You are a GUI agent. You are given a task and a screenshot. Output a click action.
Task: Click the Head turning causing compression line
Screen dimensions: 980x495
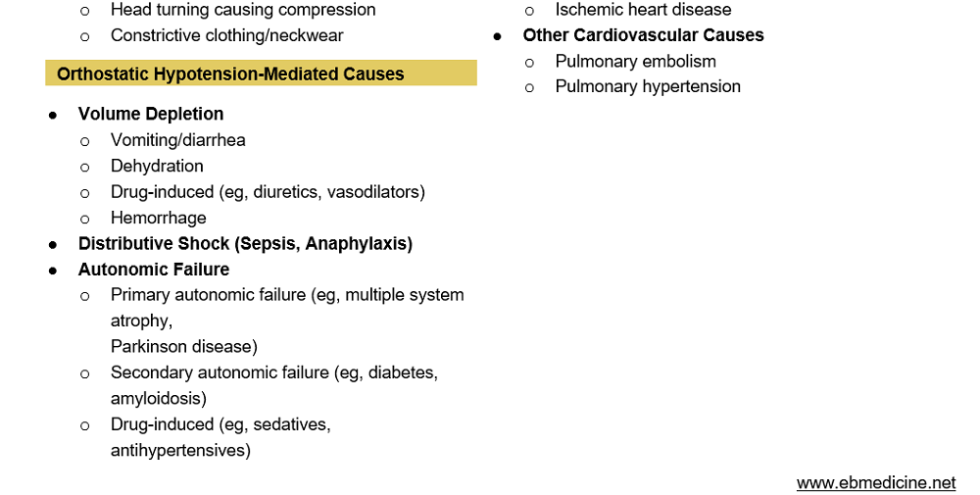tap(242, 10)
